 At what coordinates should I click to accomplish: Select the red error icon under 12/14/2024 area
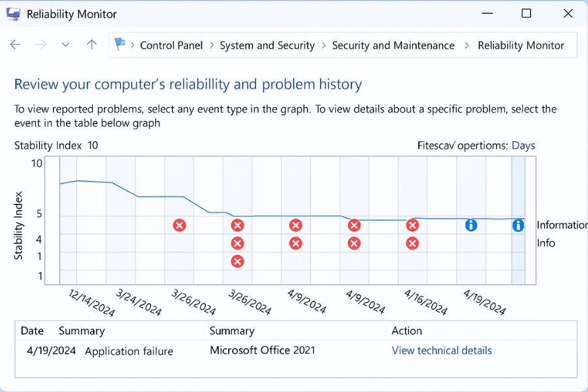point(180,225)
